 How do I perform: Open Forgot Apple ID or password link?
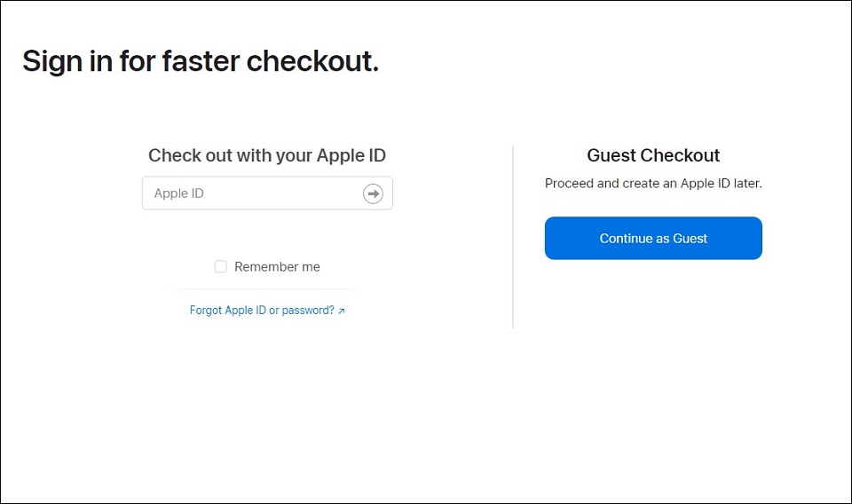click(267, 310)
